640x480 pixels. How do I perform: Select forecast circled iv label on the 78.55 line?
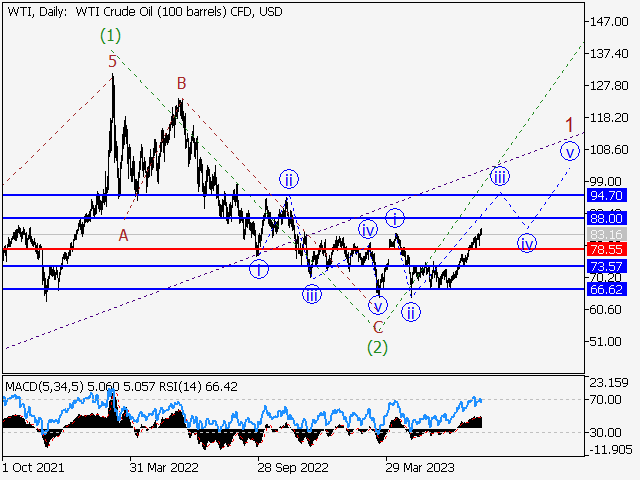527,243
